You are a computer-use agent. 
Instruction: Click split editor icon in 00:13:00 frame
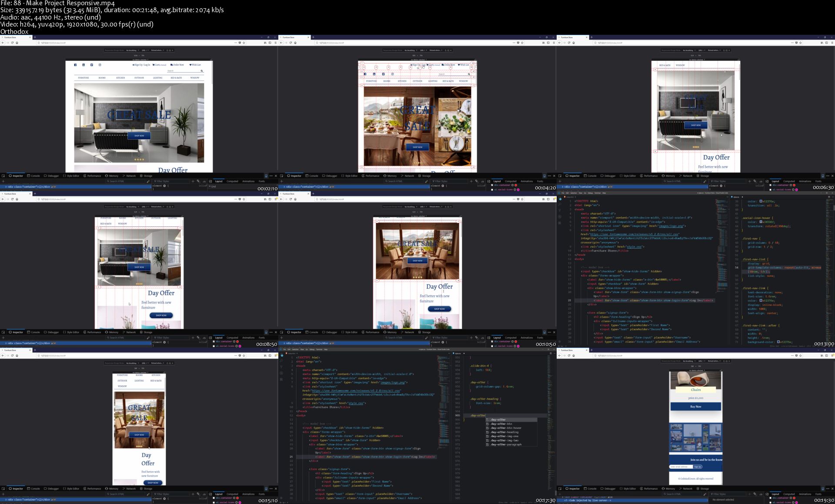click(x=828, y=197)
